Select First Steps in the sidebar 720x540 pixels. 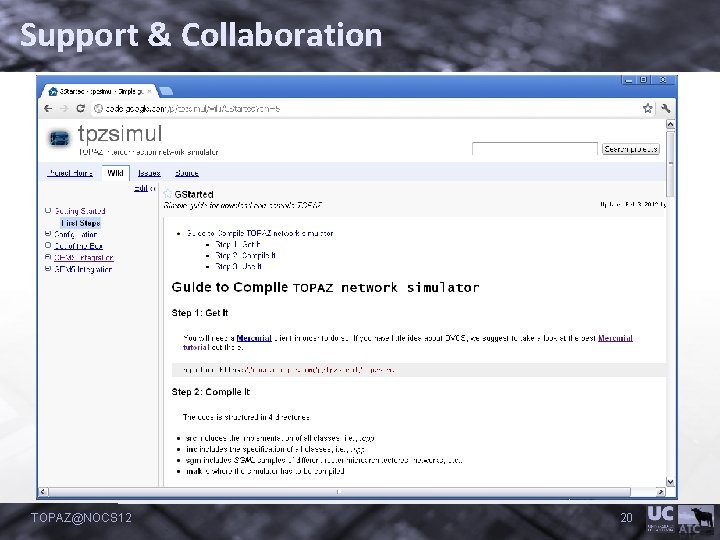(81, 223)
